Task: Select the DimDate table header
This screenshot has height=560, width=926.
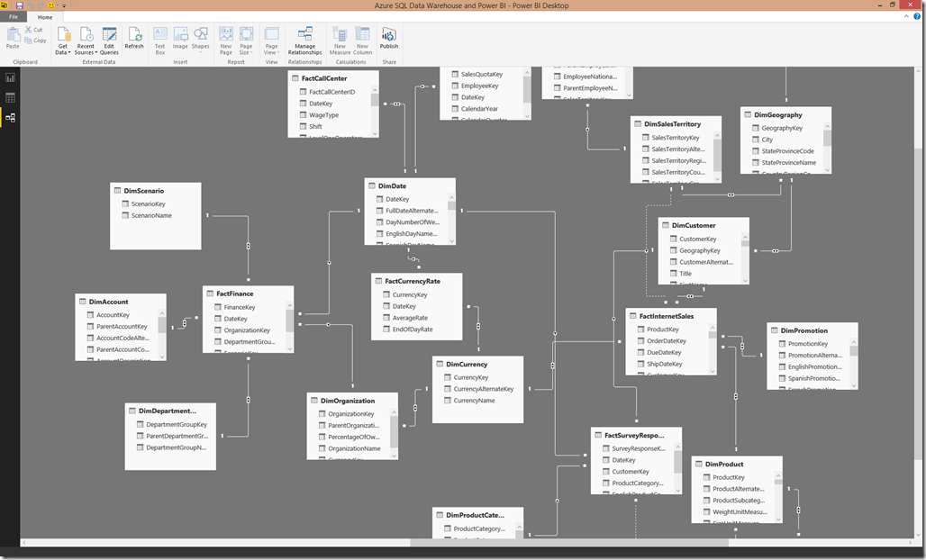Action: coord(410,185)
